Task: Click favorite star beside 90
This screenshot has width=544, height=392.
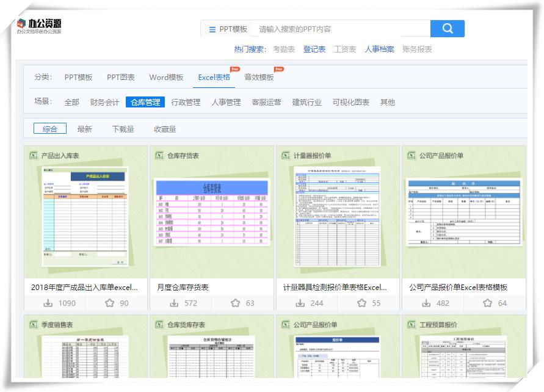Action: pos(110,303)
